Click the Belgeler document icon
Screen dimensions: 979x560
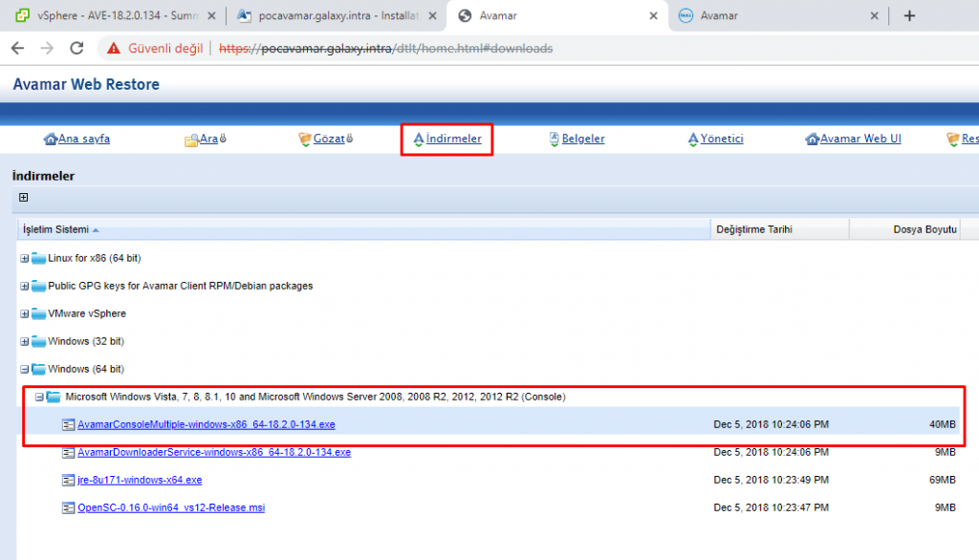click(554, 140)
